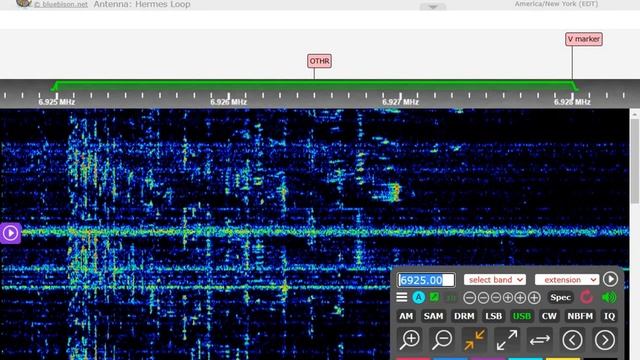Click the 6.926 MHz label on frequency scale
The image size is (640, 360).
[x=229, y=102]
